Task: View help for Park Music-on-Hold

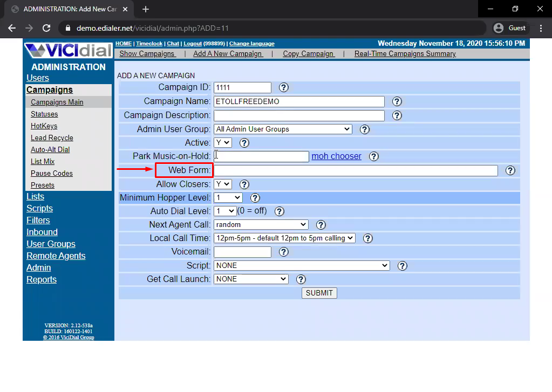Action: (x=373, y=156)
